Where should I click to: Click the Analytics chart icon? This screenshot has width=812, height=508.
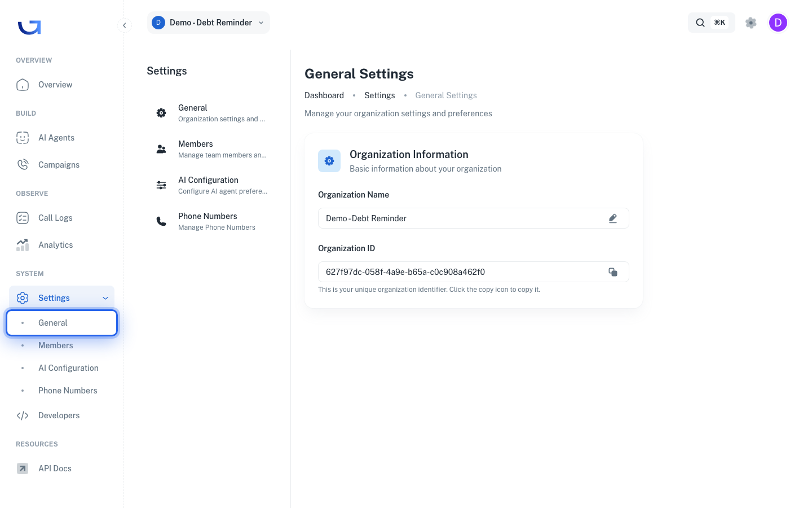coord(23,245)
